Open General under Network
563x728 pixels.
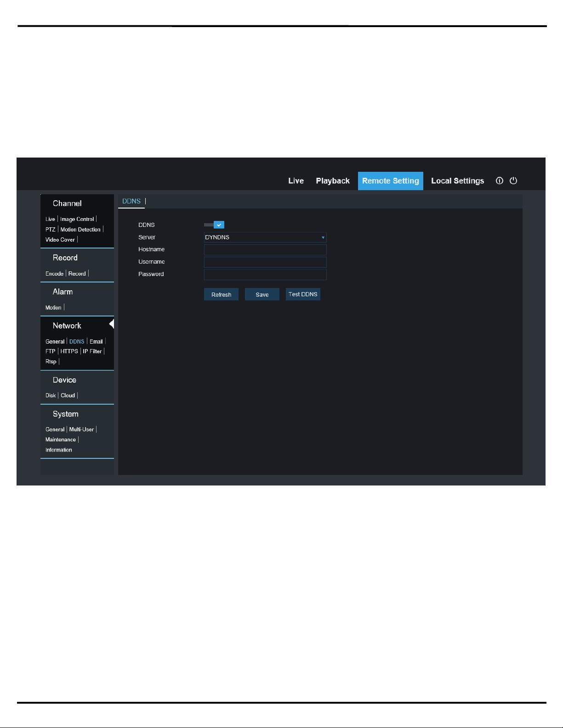click(x=55, y=342)
